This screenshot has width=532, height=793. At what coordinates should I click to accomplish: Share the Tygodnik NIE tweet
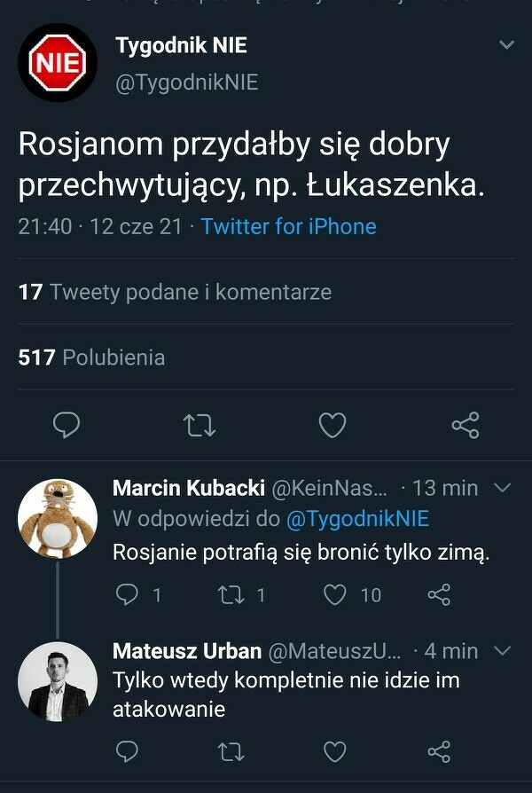point(465,426)
